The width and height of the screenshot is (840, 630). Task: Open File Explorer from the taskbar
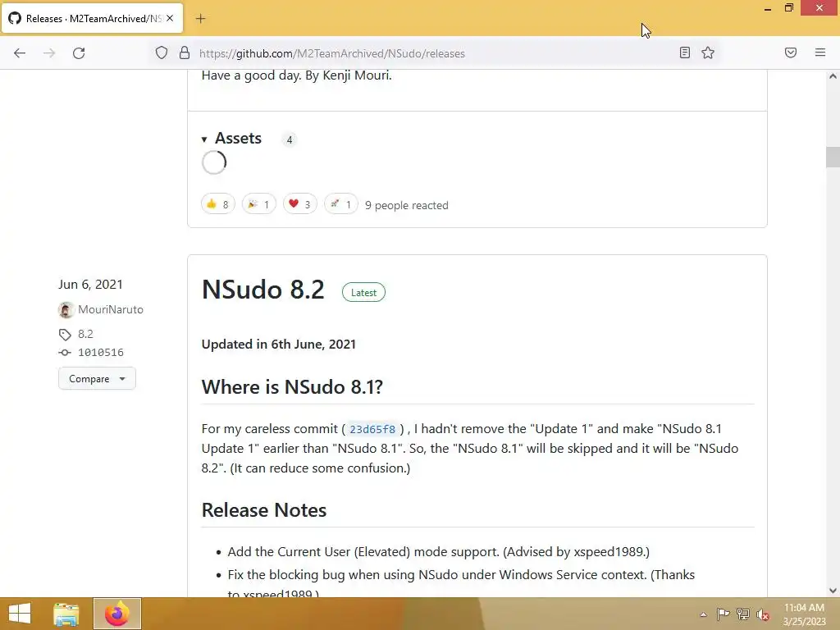[66, 614]
